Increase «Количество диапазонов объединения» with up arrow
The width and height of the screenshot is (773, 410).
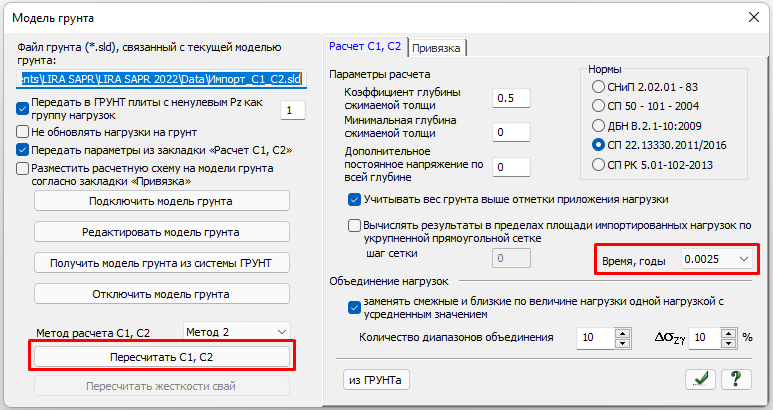pos(623,333)
